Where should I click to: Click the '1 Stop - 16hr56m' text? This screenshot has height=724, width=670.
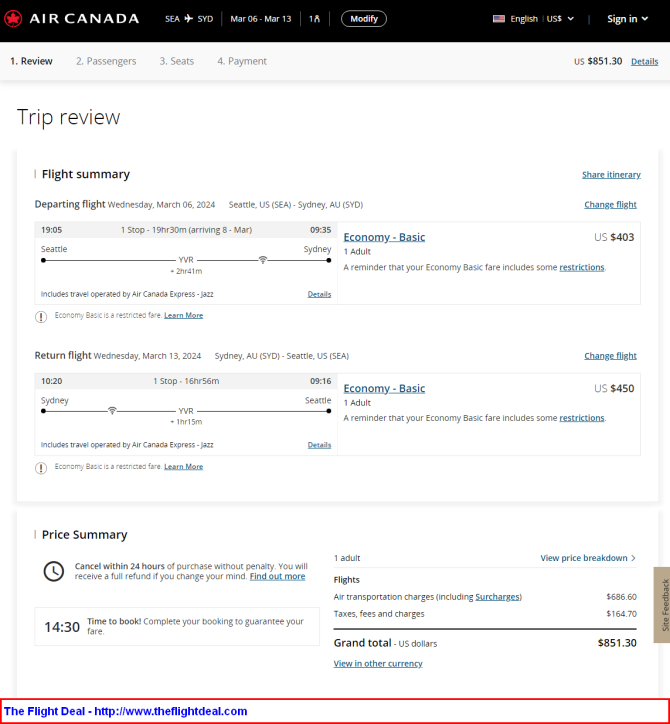[x=187, y=381]
